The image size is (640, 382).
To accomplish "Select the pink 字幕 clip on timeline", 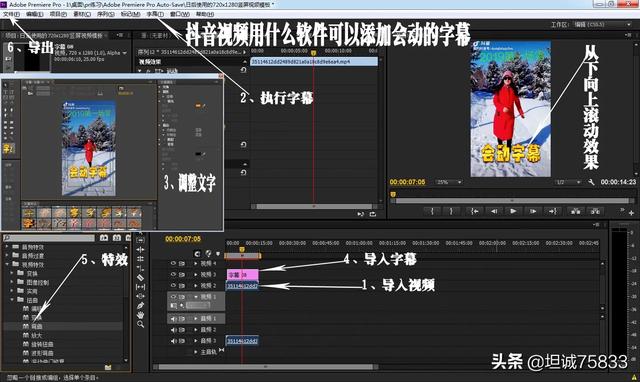I will (242, 275).
